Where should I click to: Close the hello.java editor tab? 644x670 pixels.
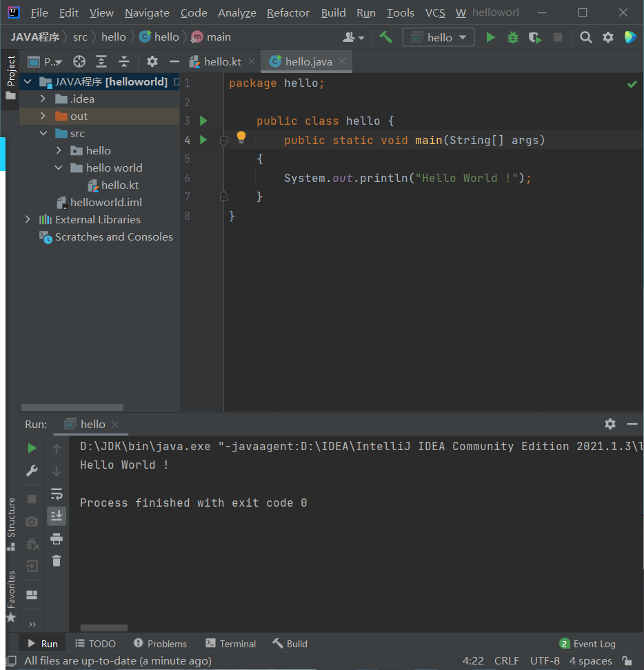342,61
